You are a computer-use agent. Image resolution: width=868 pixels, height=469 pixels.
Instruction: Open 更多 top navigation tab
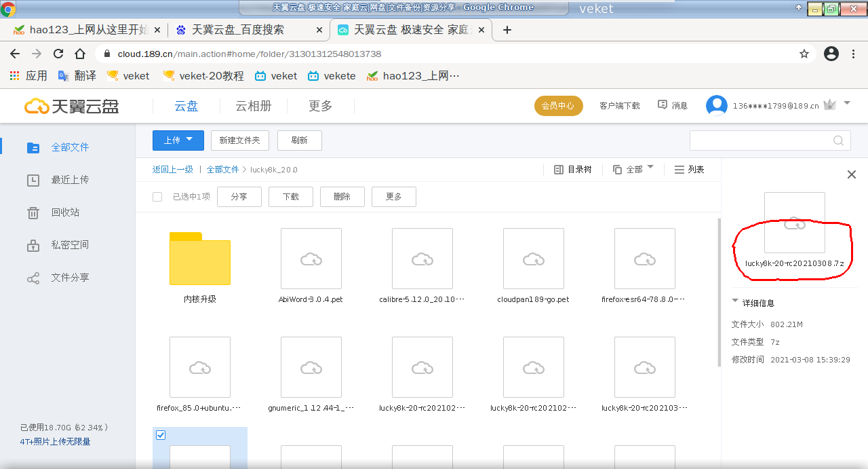(x=321, y=106)
